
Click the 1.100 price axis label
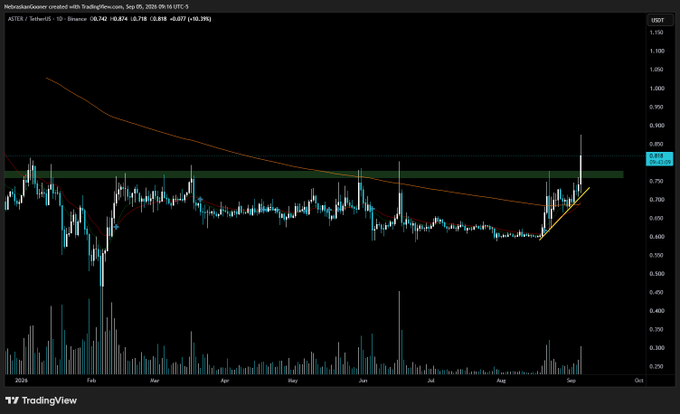(657, 51)
